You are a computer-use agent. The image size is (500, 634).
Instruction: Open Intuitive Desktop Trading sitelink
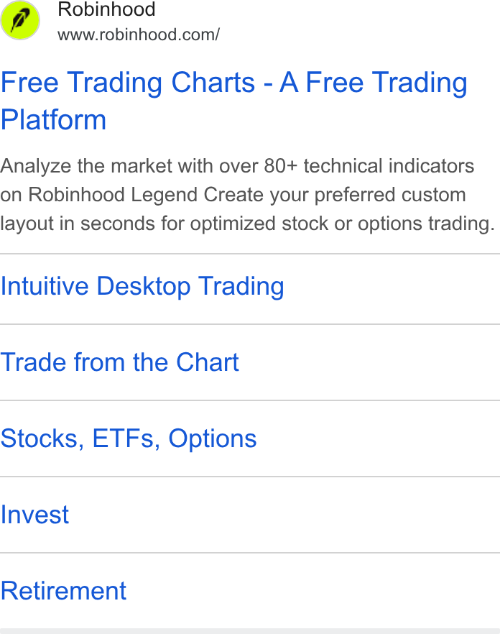point(142,287)
